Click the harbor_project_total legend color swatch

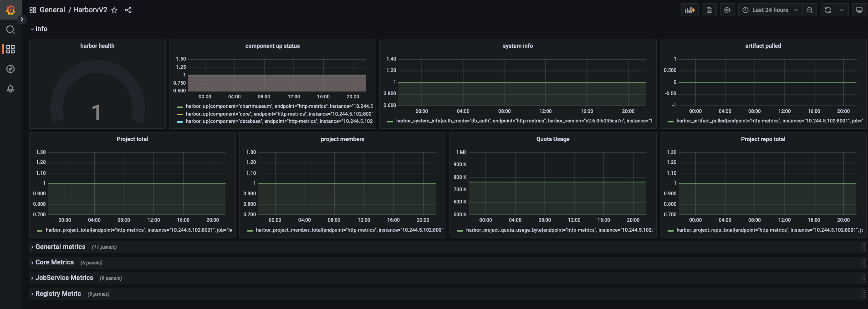[40, 231]
